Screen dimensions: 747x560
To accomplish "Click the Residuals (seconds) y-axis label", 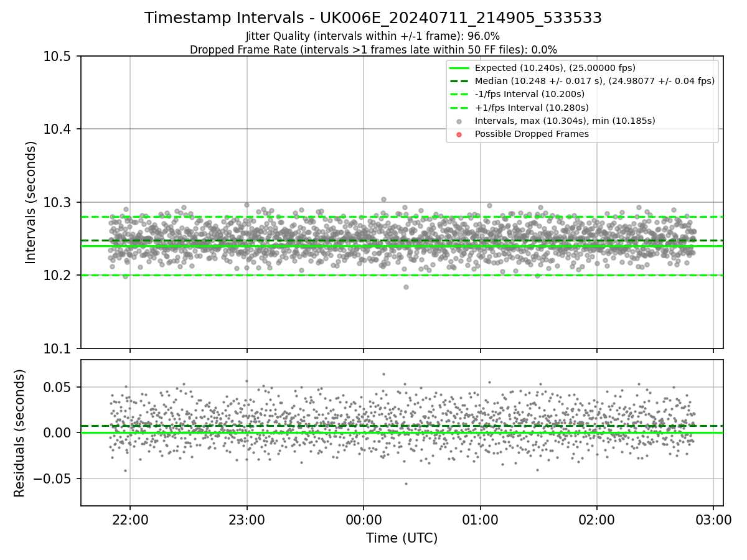I will (19, 432).
